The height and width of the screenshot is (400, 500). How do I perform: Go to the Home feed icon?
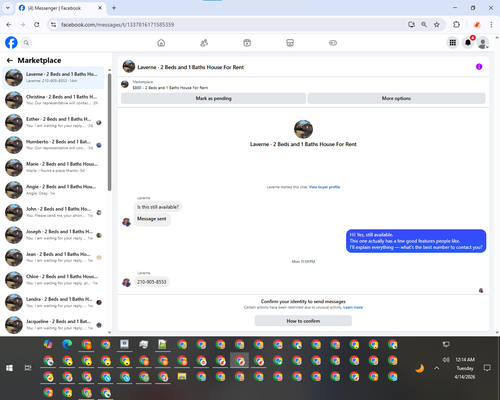pos(161,43)
